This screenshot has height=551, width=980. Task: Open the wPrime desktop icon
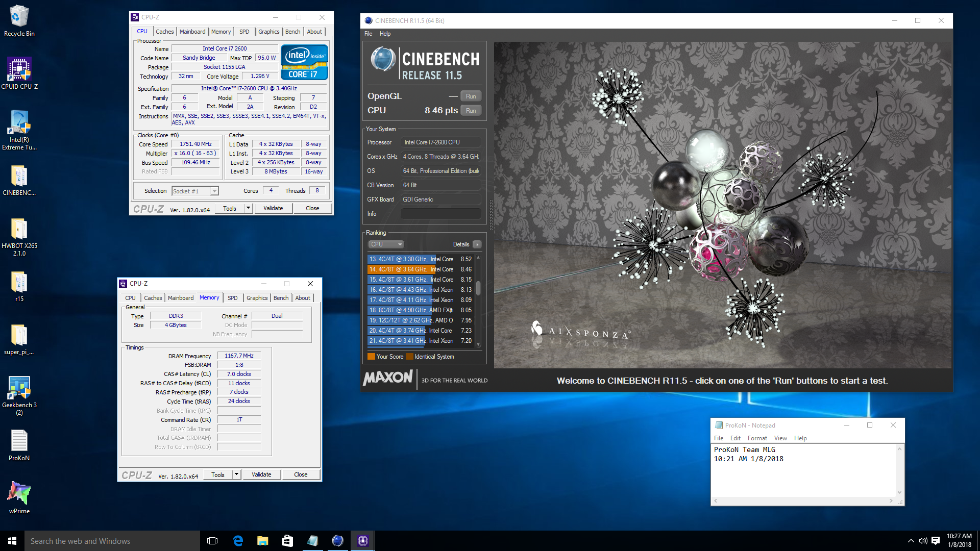19,498
